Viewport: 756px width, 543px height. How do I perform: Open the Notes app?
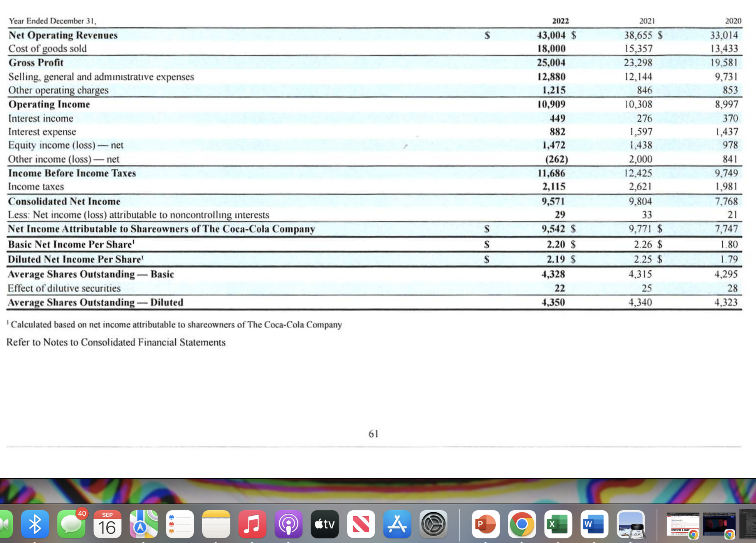[x=216, y=524]
